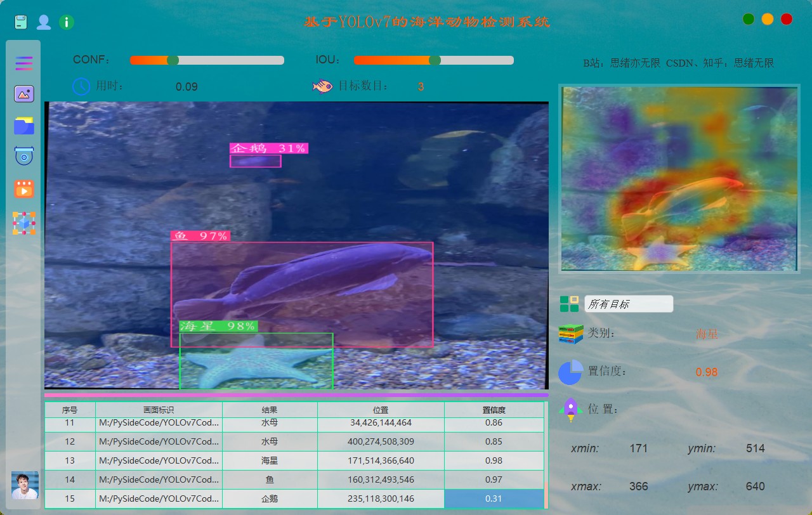Click the xmin value 171
Viewport: 812px width, 515px height.
pyautogui.click(x=639, y=448)
